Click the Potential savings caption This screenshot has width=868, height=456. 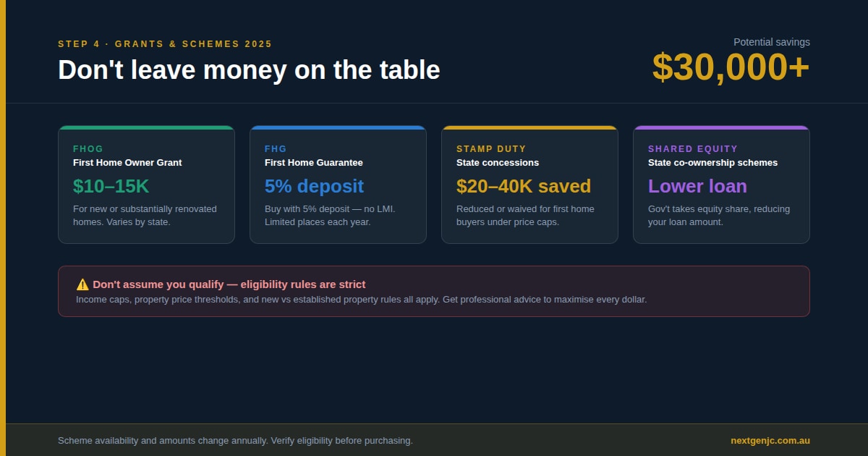pyautogui.click(x=771, y=42)
